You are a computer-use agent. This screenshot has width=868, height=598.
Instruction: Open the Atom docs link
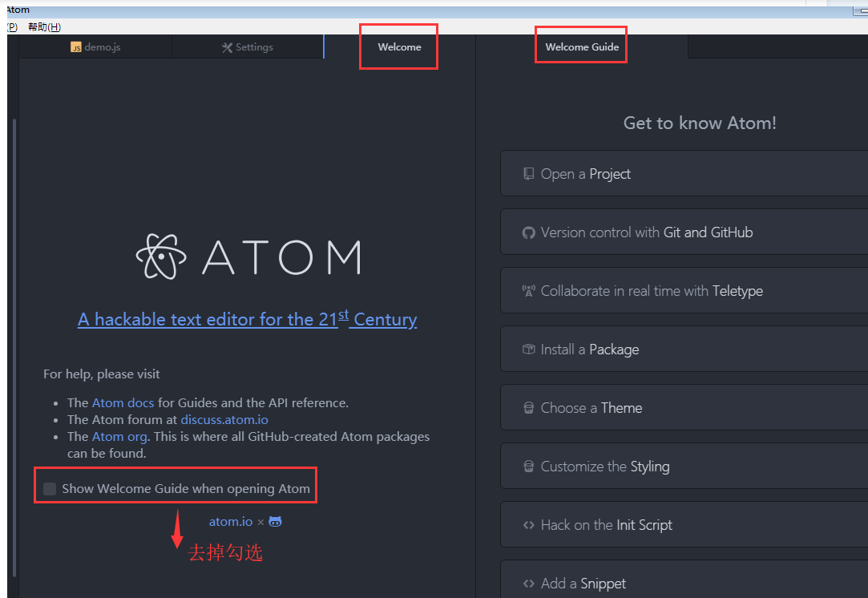coord(123,402)
